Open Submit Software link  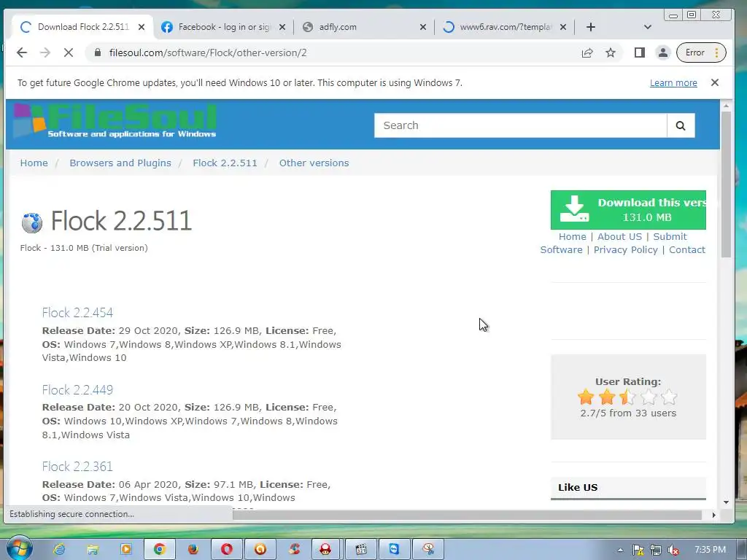pyautogui.click(x=670, y=237)
